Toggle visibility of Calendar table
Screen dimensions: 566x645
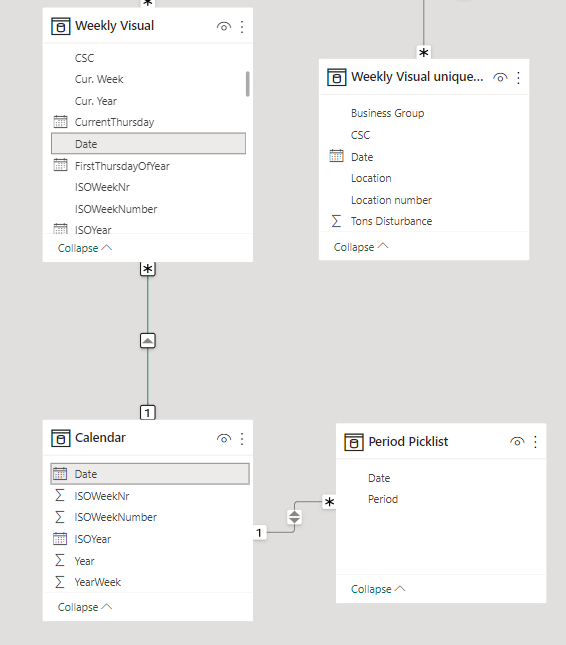click(x=224, y=439)
